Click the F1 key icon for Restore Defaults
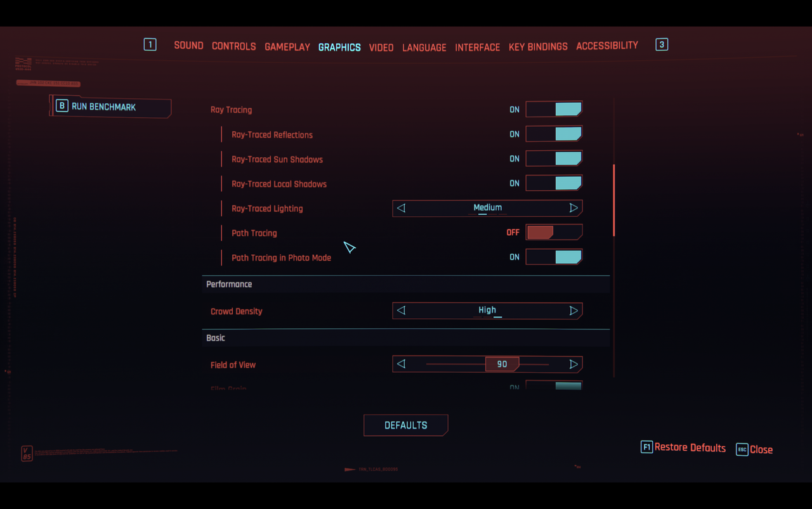 [x=646, y=448]
